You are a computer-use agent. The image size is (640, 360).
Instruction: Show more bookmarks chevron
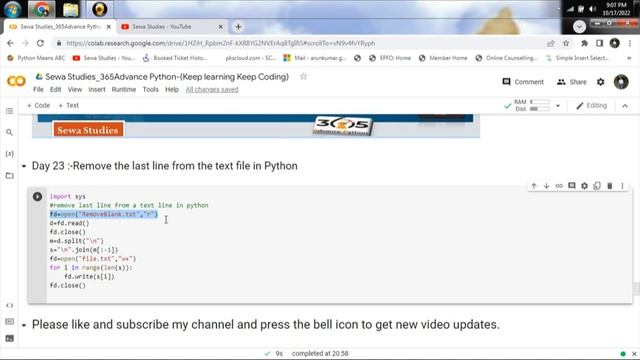point(629,58)
